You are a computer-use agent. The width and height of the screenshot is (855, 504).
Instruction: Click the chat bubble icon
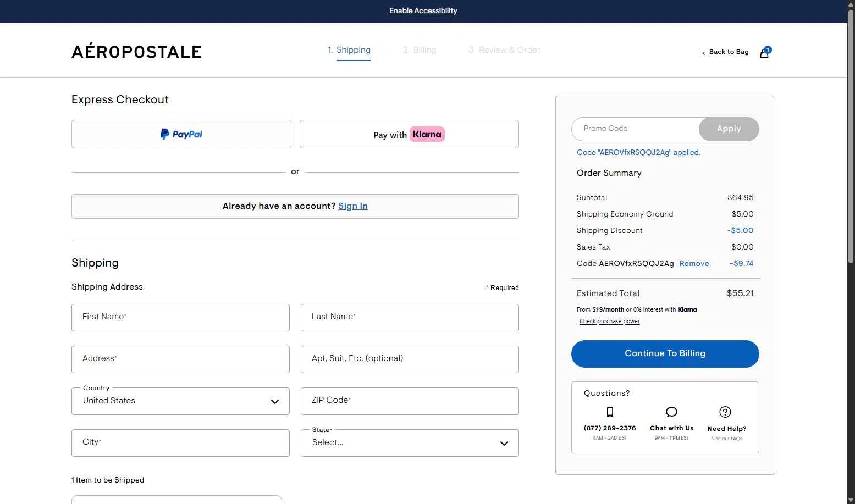click(x=671, y=412)
